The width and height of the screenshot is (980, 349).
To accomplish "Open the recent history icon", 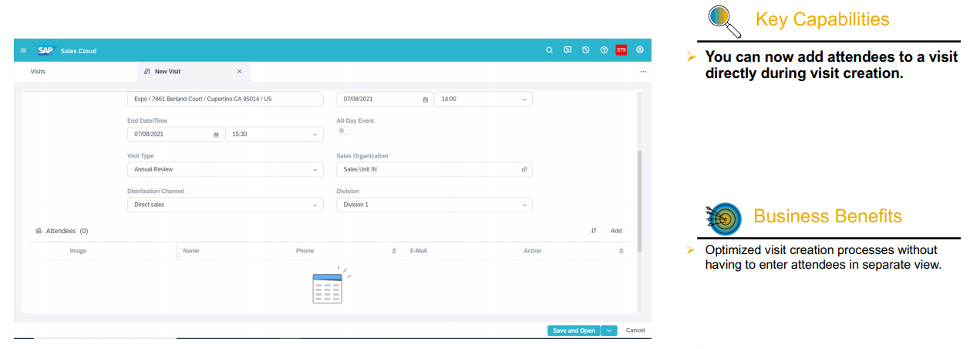I will coord(585,50).
